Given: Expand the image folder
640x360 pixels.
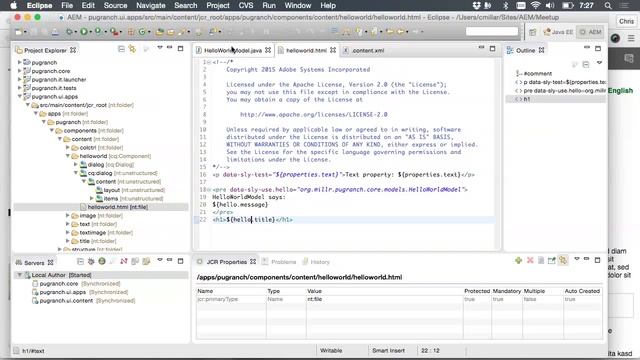Looking at the screenshot, I should click(x=68, y=216).
